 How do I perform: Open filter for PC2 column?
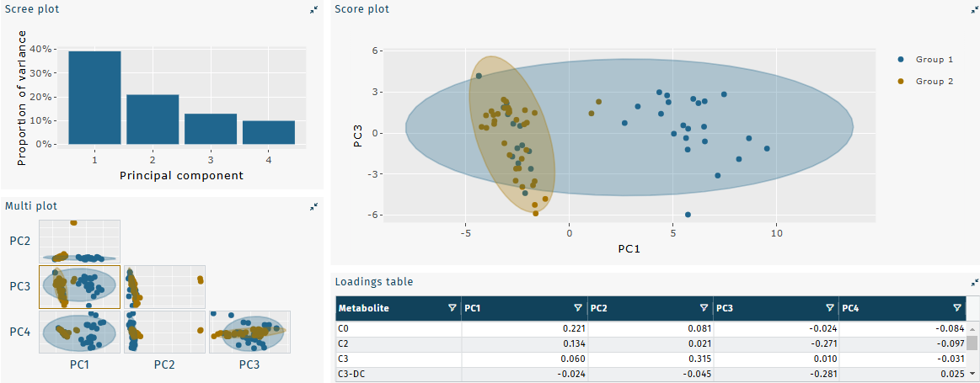704,308
